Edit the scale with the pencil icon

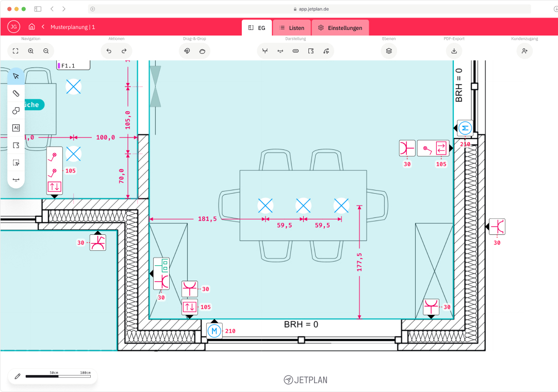[x=18, y=377]
